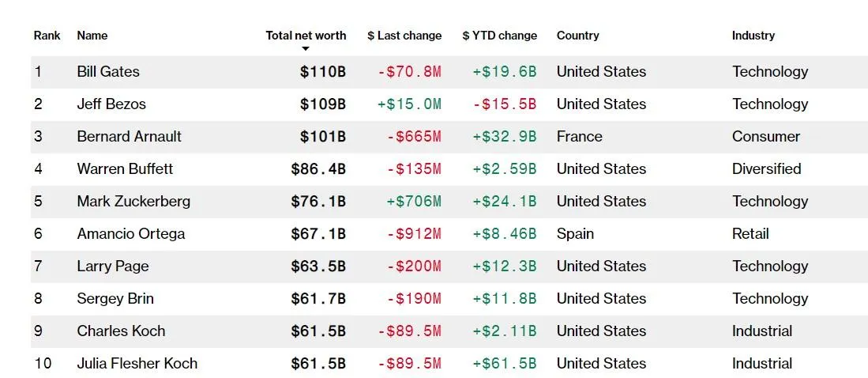Click Charles Koch's name
This screenshot has width=868, height=378.
coord(121,331)
